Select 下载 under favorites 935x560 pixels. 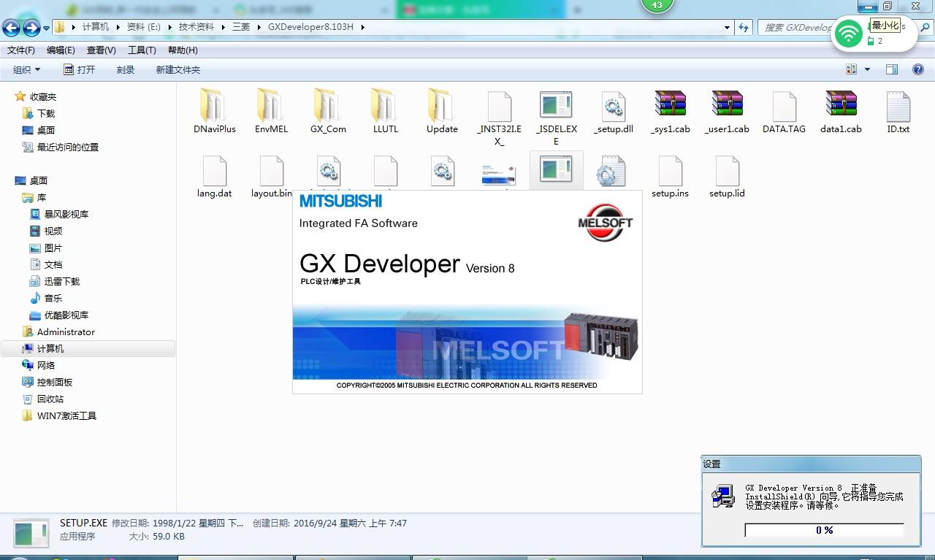coord(46,113)
